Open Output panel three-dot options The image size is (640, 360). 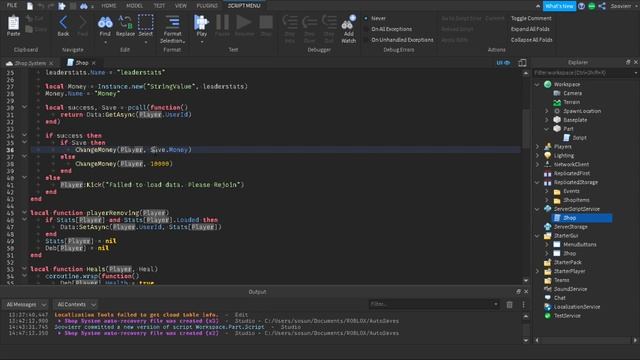(523, 304)
